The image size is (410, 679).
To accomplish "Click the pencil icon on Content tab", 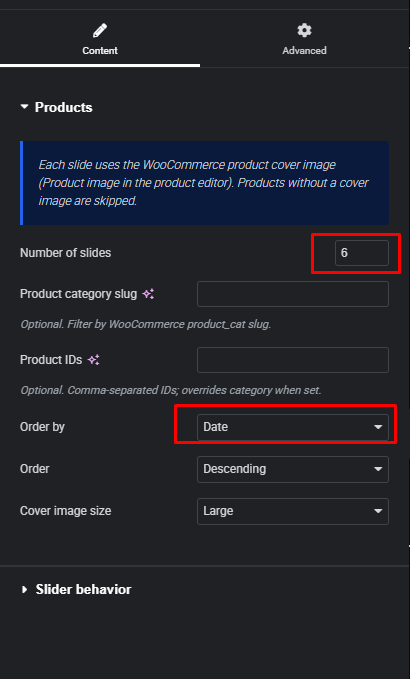I will click(x=100, y=31).
